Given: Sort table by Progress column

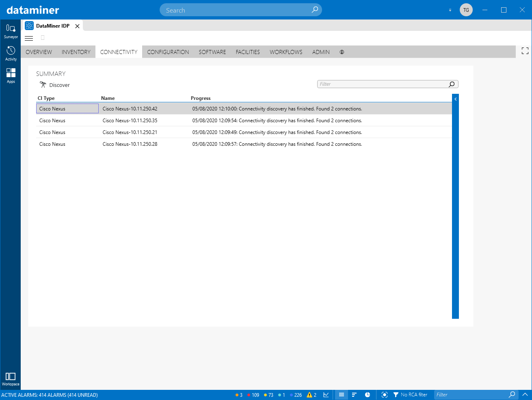Looking at the screenshot, I should 201,98.
